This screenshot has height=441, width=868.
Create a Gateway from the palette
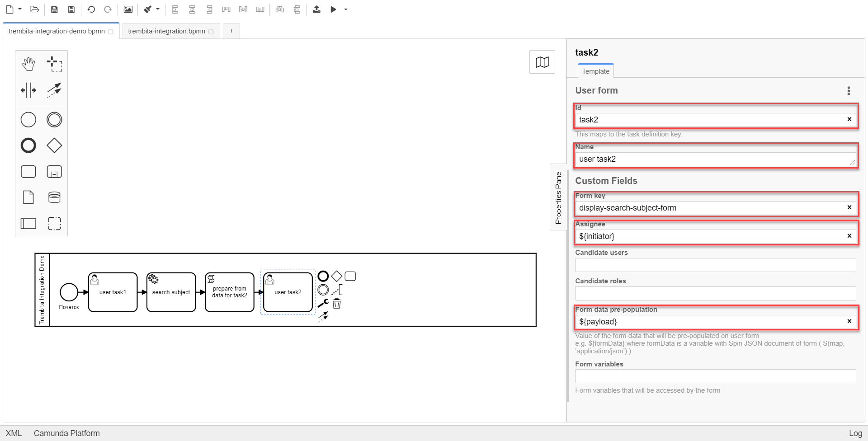pos(54,145)
